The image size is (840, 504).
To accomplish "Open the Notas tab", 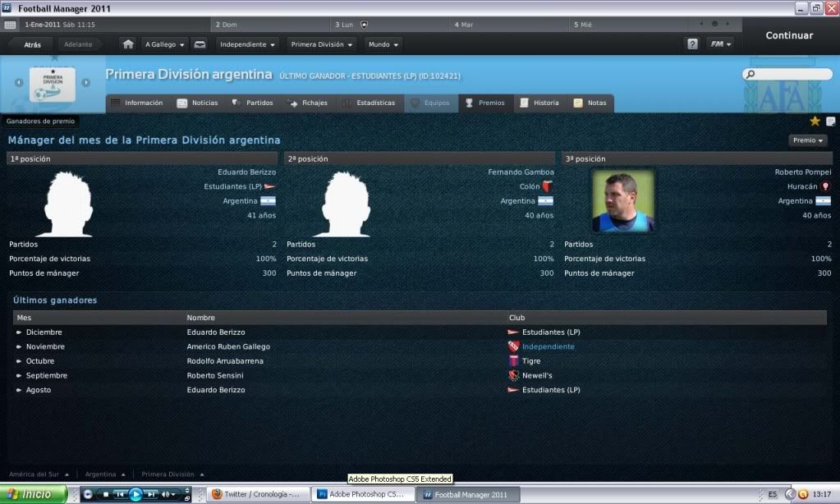I will pos(590,103).
